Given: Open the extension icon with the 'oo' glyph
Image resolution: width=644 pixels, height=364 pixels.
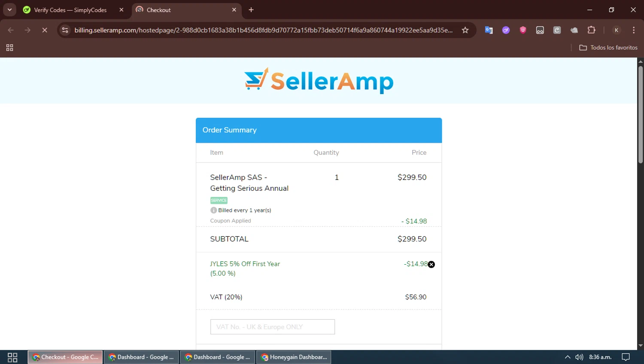Looking at the screenshot, I should (x=540, y=30).
